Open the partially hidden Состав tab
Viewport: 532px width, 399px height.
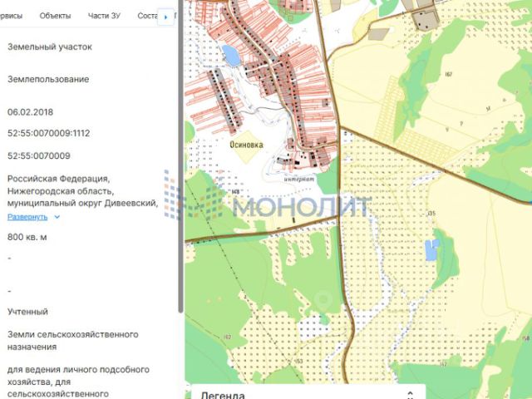point(147,16)
